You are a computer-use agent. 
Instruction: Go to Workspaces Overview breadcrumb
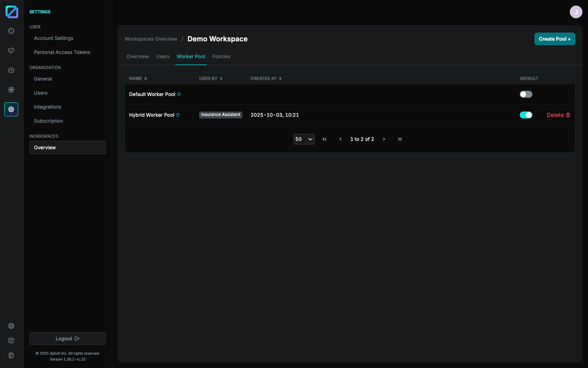coord(151,39)
